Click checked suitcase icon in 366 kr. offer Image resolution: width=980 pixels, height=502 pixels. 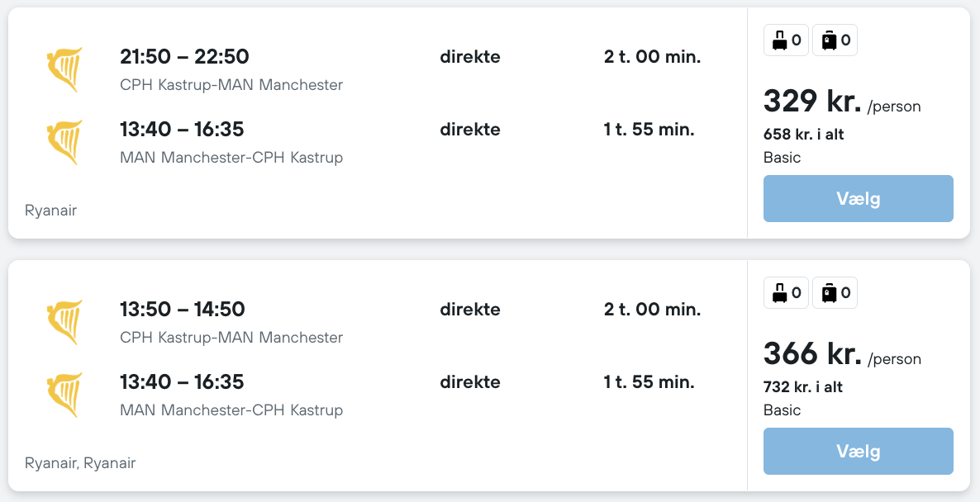830,292
